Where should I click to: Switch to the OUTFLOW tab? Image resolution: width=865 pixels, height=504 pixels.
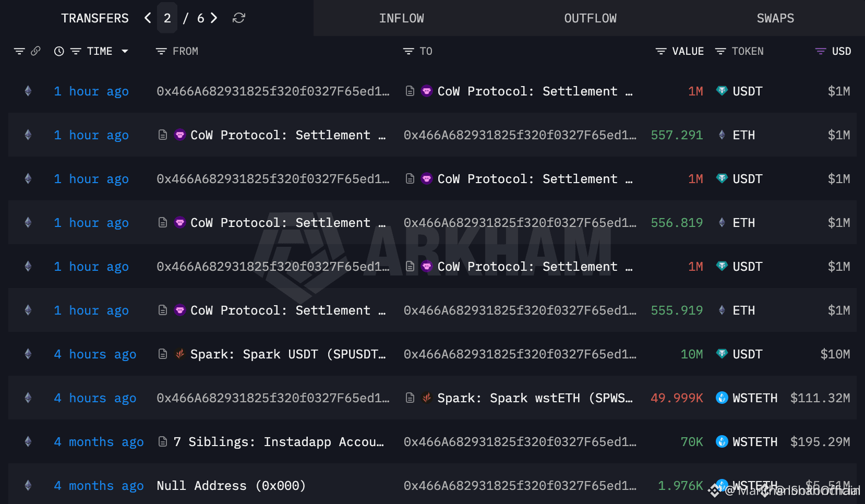click(x=590, y=18)
